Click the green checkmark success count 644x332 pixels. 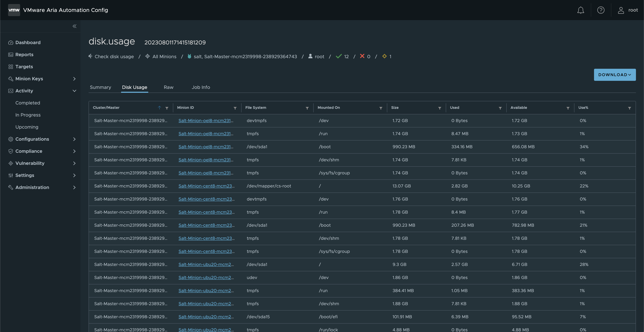click(342, 57)
